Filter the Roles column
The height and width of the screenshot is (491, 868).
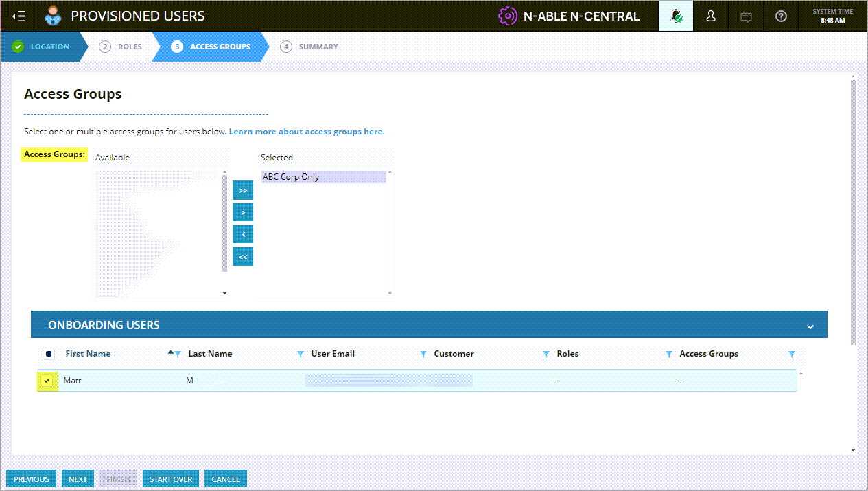pyautogui.click(x=669, y=355)
